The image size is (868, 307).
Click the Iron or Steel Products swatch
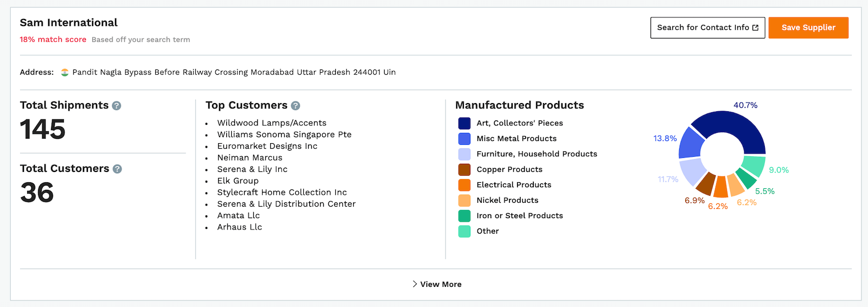[x=464, y=216]
